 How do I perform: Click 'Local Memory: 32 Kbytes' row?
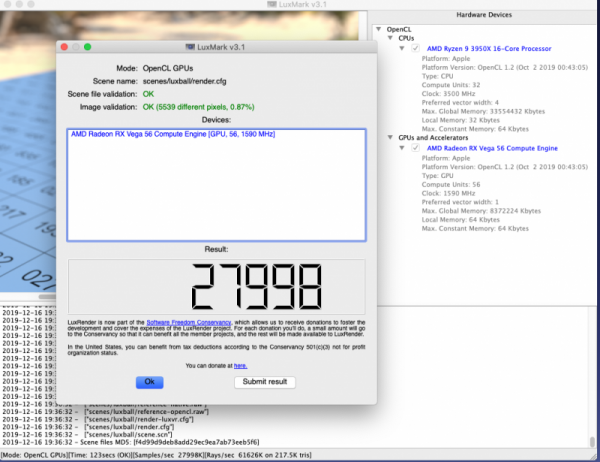pos(460,120)
